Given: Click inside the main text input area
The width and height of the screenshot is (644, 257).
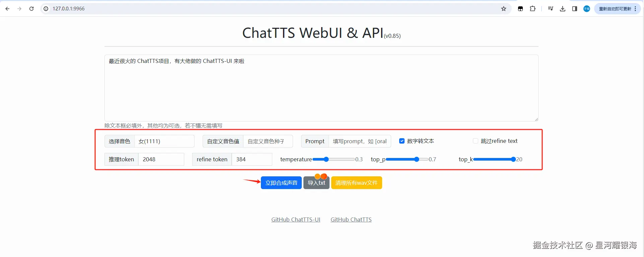Looking at the screenshot, I should [321, 88].
